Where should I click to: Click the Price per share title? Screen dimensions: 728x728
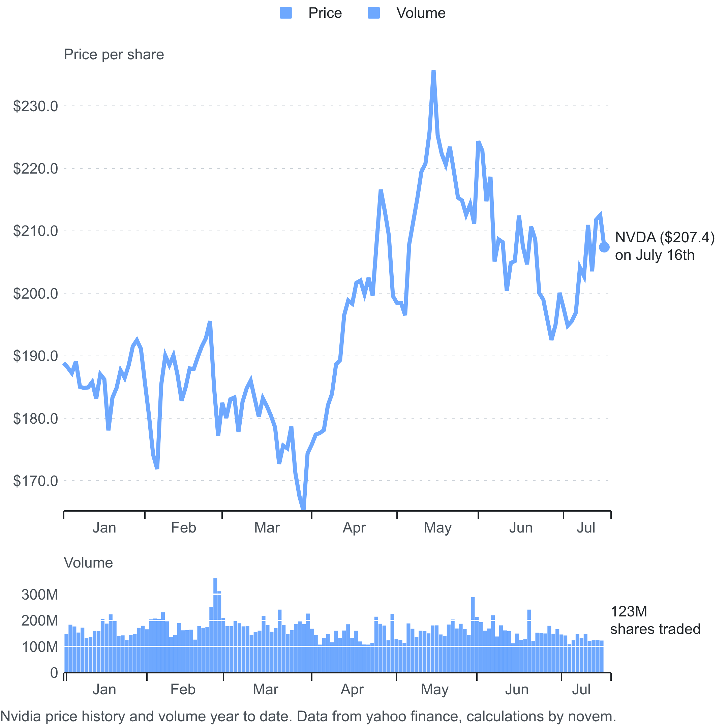point(114,55)
